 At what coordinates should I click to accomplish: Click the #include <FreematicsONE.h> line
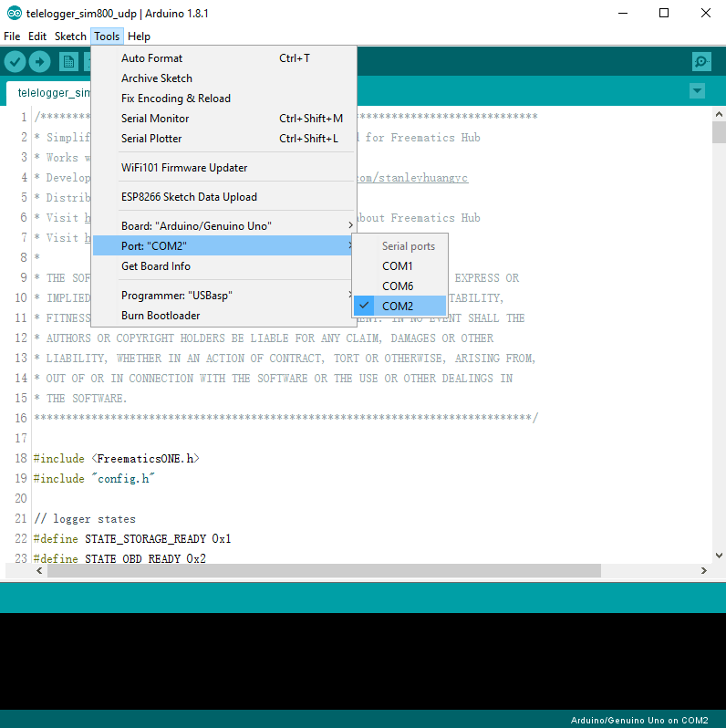pyautogui.click(x=116, y=459)
